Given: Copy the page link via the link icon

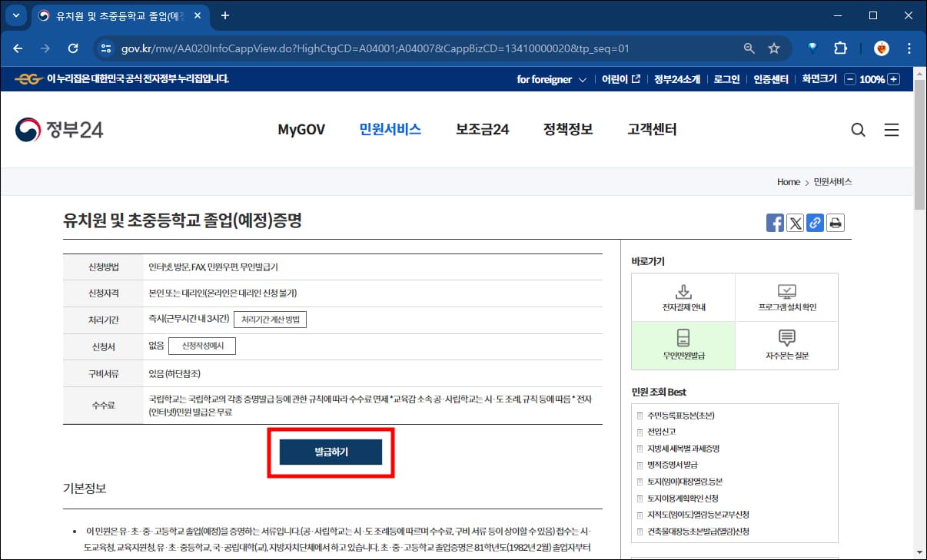Looking at the screenshot, I should click(x=815, y=223).
